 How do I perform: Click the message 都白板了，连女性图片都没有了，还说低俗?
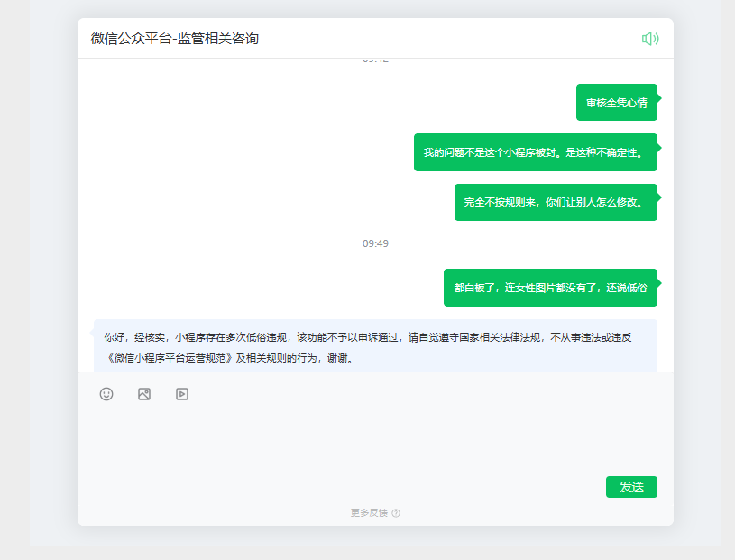point(550,288)
